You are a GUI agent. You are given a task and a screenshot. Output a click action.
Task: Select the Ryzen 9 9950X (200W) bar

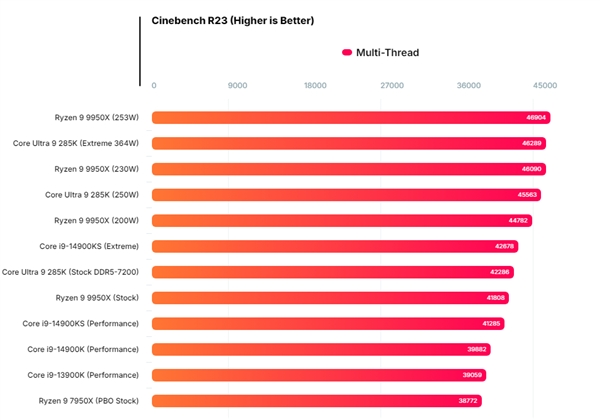pos(342,220)
